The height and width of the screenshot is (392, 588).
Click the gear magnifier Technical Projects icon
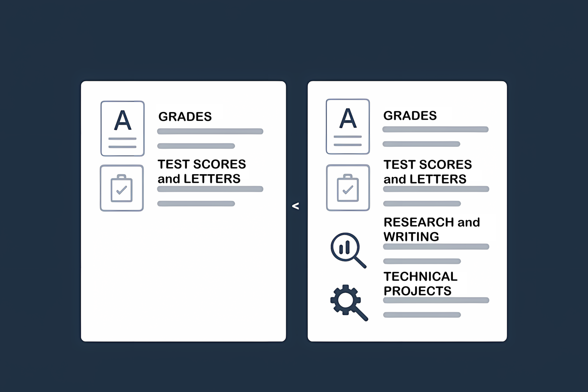[x=349, y=303]
